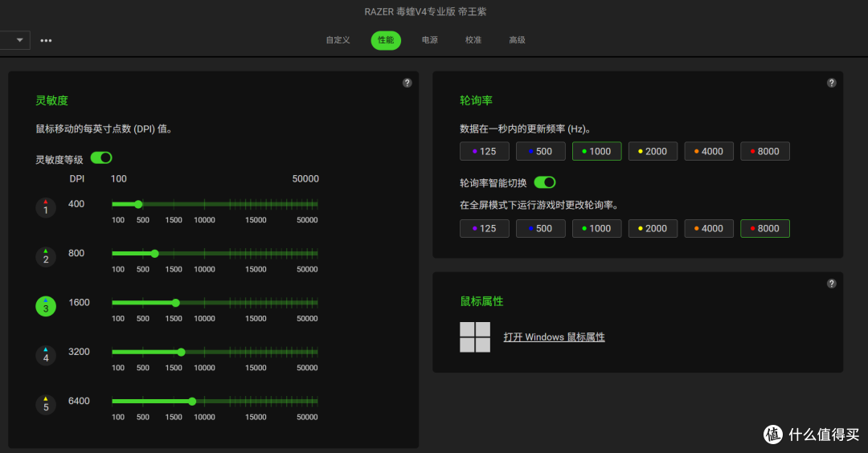The image size is (868, 453).
Task: Toggle the 灵敏度等级 switch
Action: 101,158
